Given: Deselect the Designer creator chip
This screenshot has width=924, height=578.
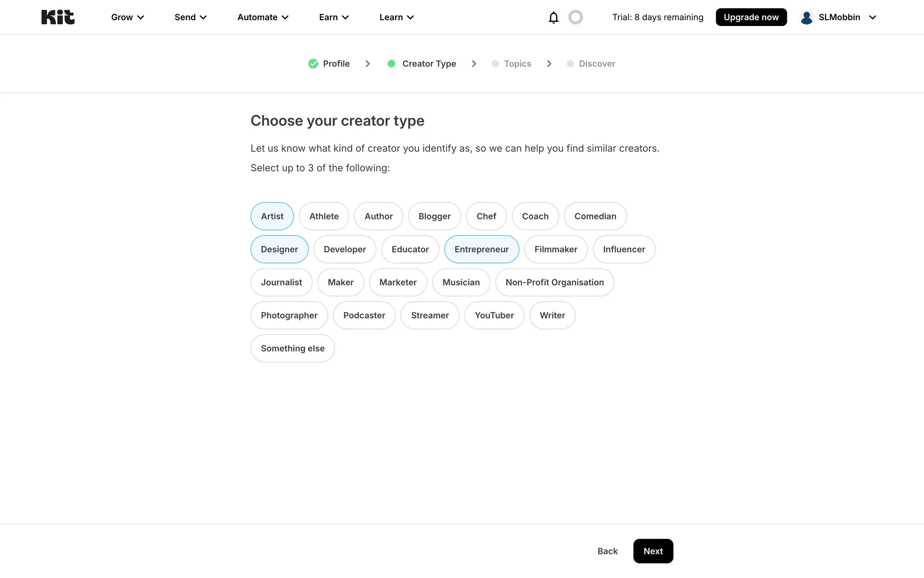Looking at the screenshot, I should [279, 250].
